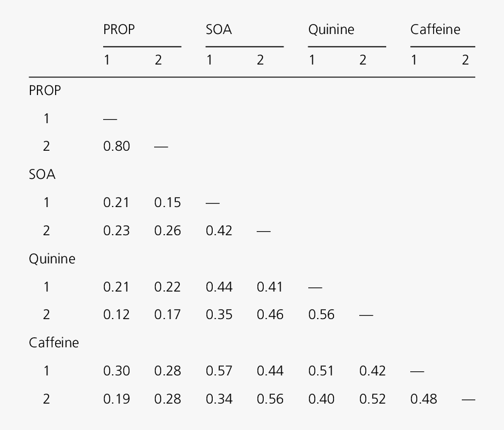The width and height of the screenshot is (504, 430).
Task: Click the 0.23 value in the table
Action: (117, 231)
